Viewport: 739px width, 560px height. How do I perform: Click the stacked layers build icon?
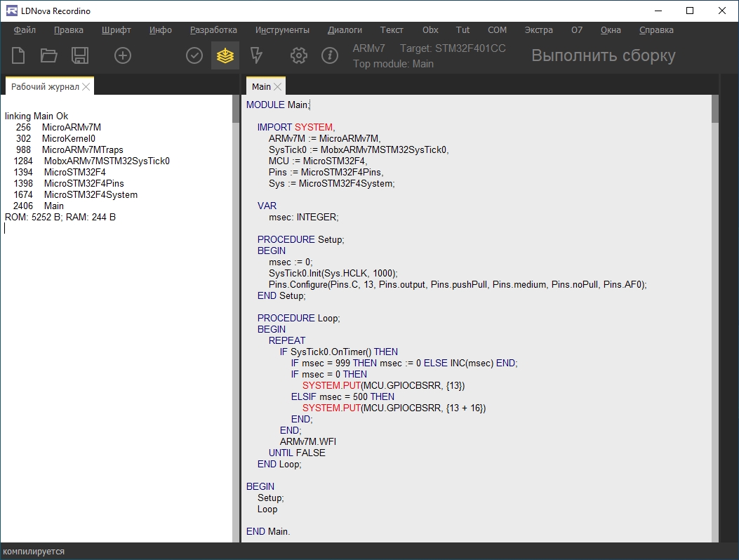[225, 55]
